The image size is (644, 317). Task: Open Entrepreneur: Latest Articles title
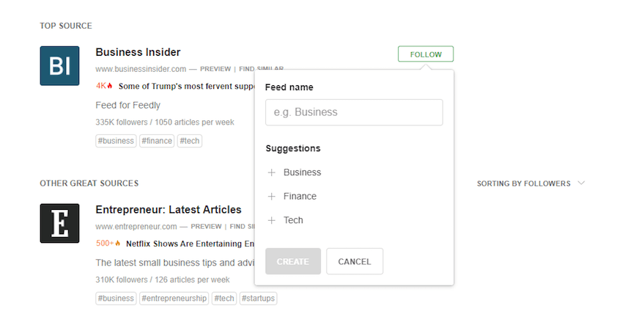[x=169, y=210]
